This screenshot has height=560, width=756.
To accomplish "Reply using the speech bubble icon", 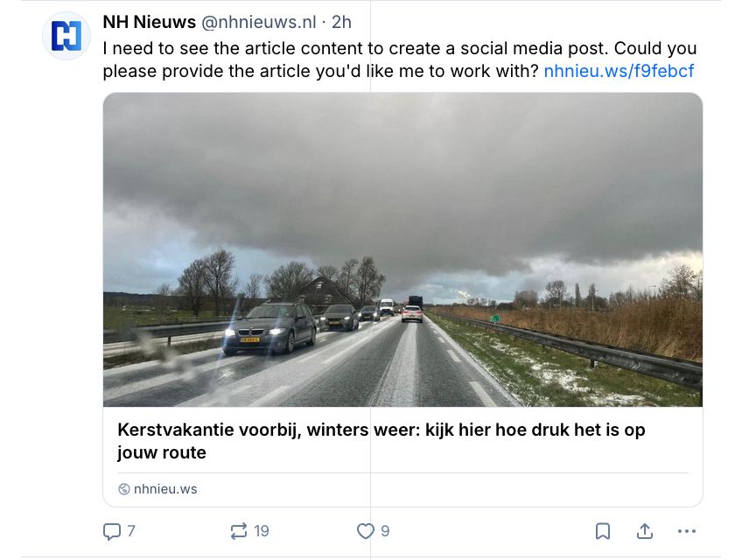I will pos(112,531).
